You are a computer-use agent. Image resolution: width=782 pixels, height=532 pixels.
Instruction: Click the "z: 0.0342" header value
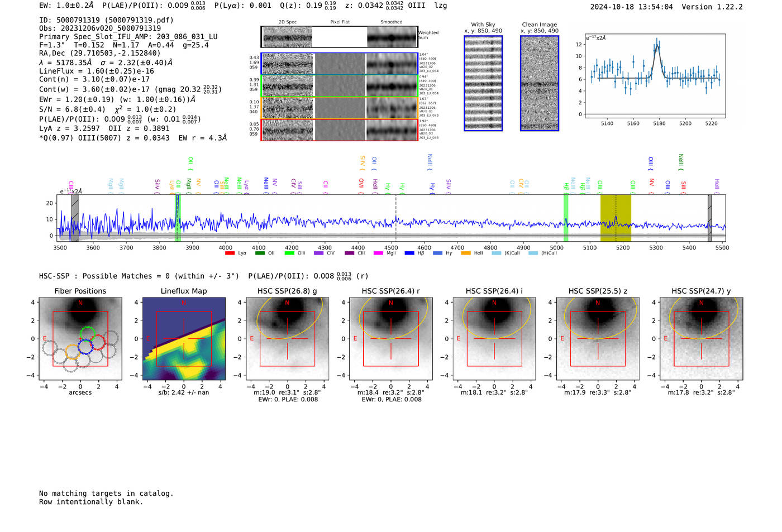pos(364,6)
